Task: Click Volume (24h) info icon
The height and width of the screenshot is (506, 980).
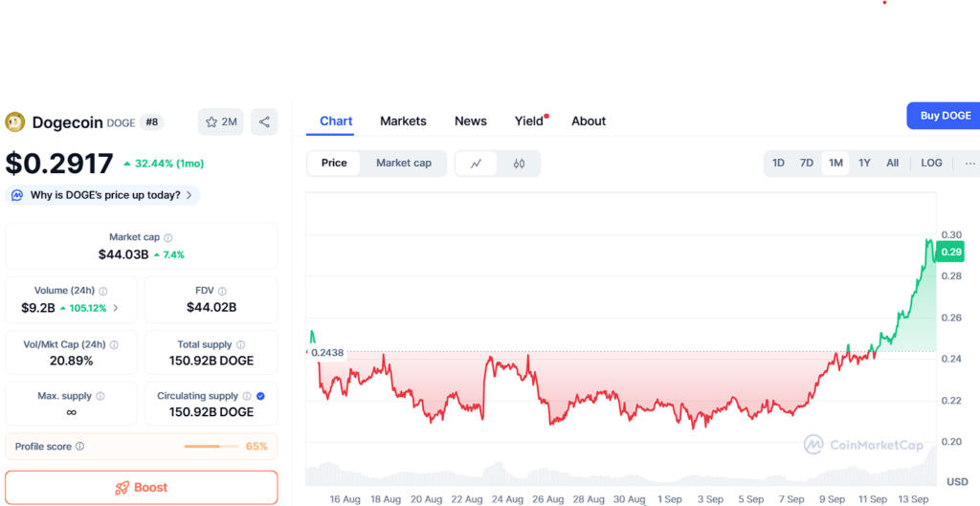Action: [x=103, y=291]
